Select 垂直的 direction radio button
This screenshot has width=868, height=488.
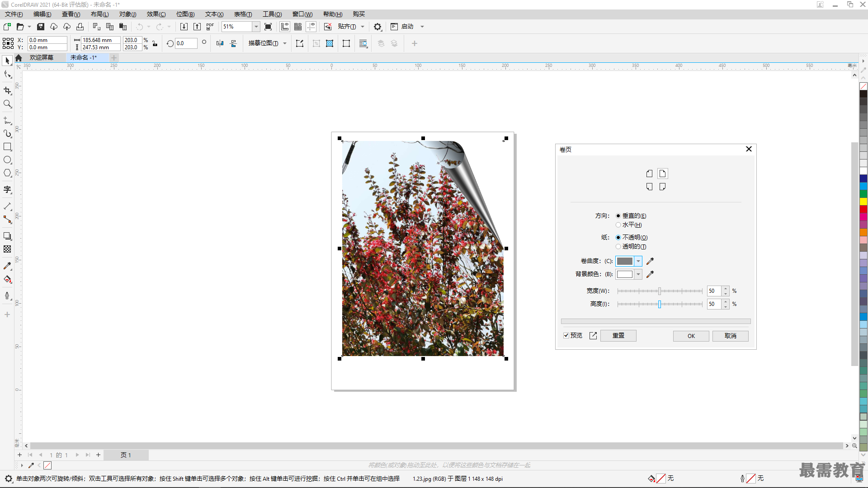pyautogui.click(x=618, y=216)
